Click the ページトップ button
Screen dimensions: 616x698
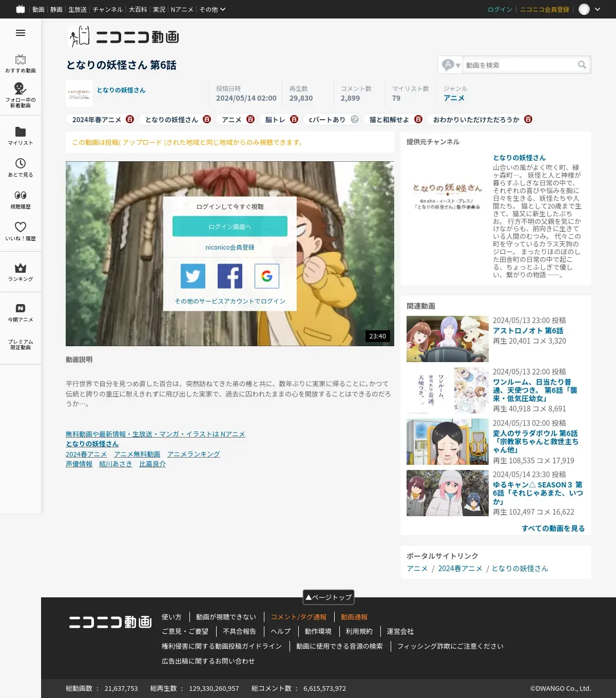[x=329, y=597]
